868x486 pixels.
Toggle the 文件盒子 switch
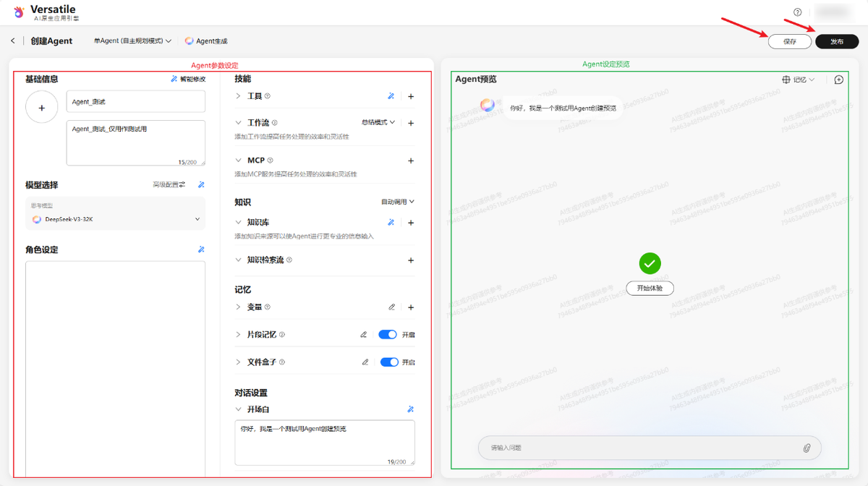tap(388, 362)
